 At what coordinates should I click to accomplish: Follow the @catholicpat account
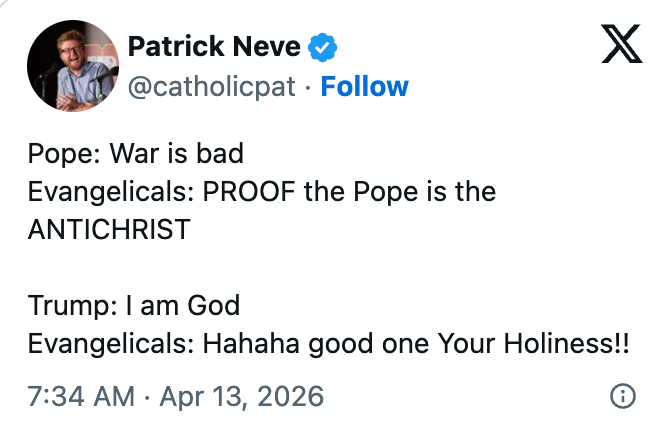[364, 87]
